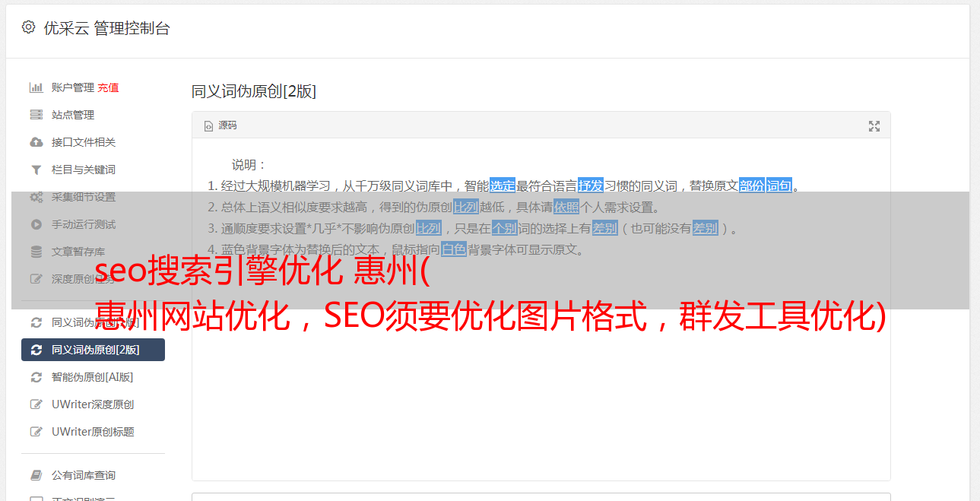Screen dimensions: 980x501
Task: Toggle fullscreen editor expand icon
Action: coord(874,126)
